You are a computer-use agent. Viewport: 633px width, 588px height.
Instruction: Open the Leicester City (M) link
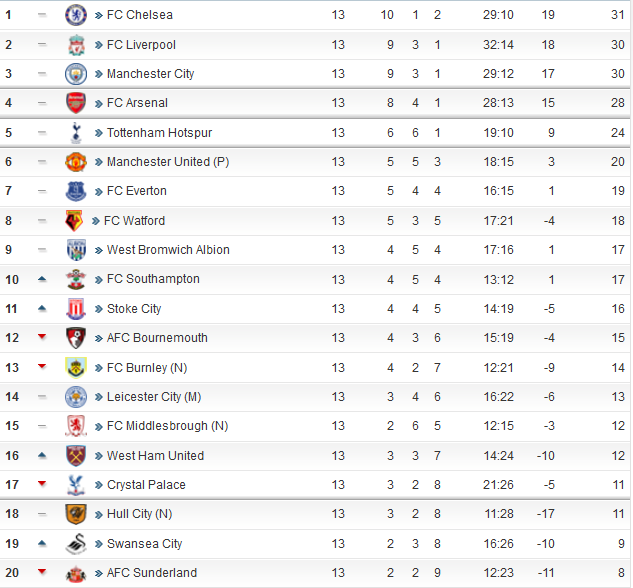[x=154, y=397]
